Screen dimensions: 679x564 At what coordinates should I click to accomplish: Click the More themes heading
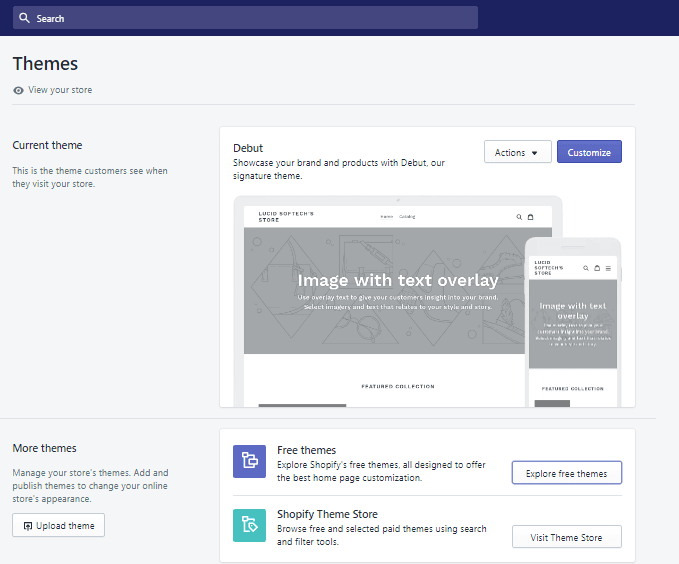44,448
